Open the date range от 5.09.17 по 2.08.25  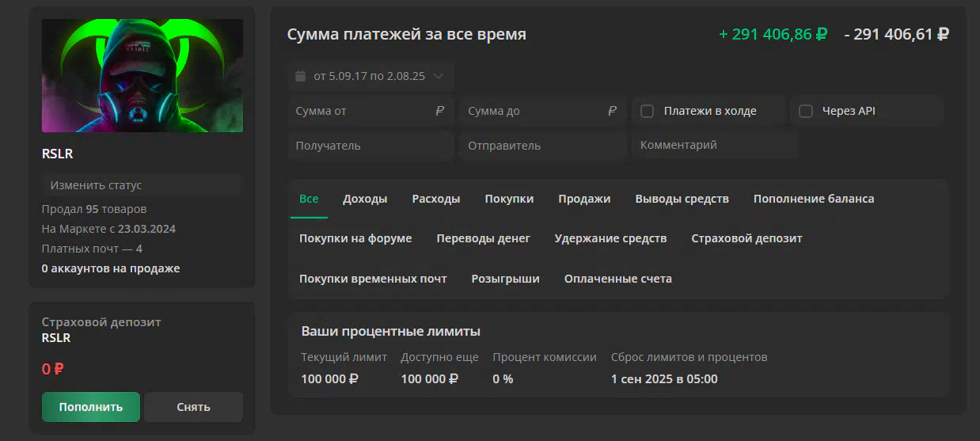click(x=370, y=76)
